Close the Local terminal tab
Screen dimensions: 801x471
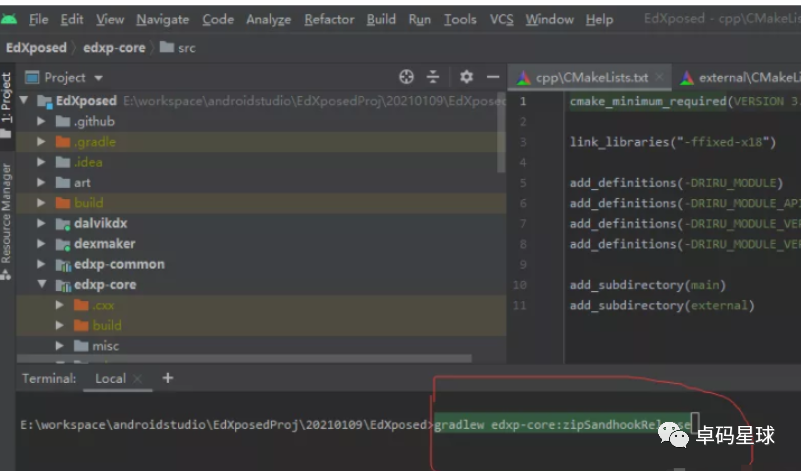tap(137, 379)
